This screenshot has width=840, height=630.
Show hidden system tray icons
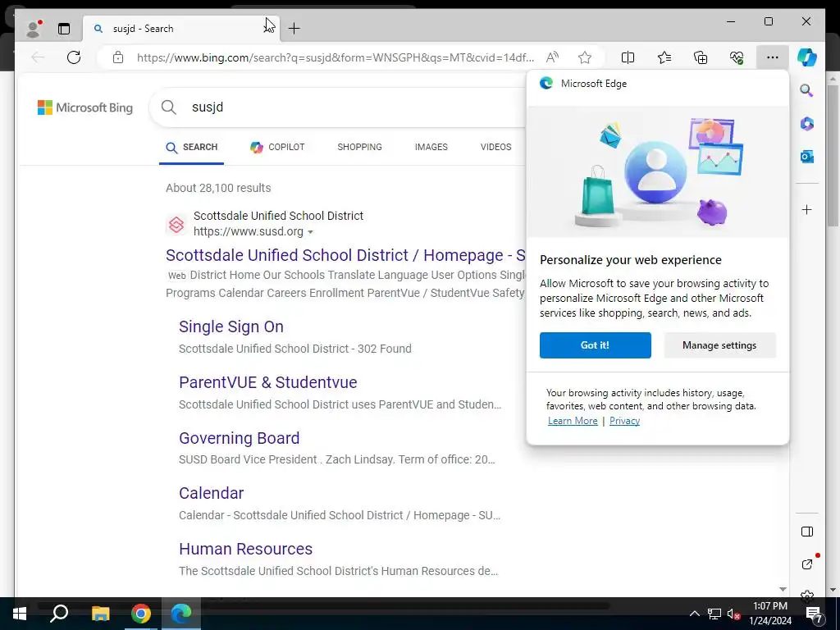(x=694, y=614)
